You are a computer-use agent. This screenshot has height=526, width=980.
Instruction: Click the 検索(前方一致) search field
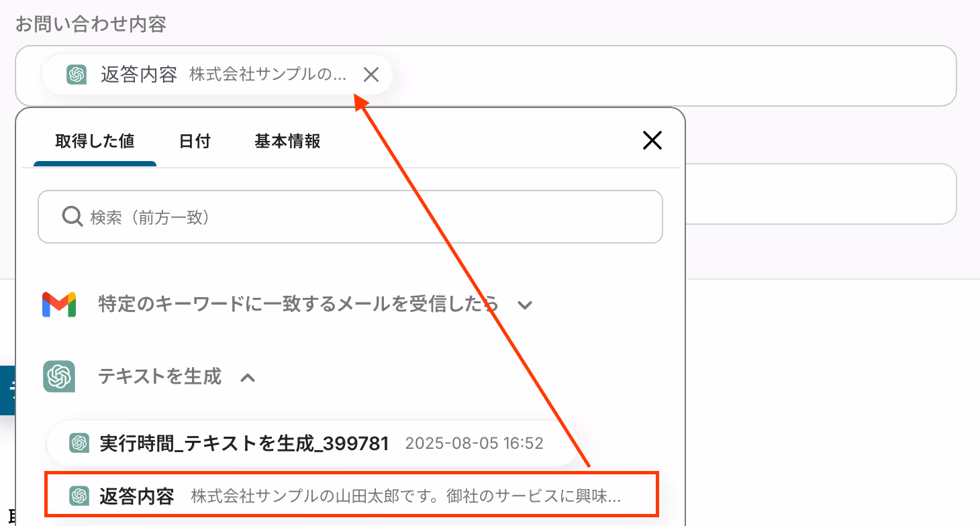350,217
